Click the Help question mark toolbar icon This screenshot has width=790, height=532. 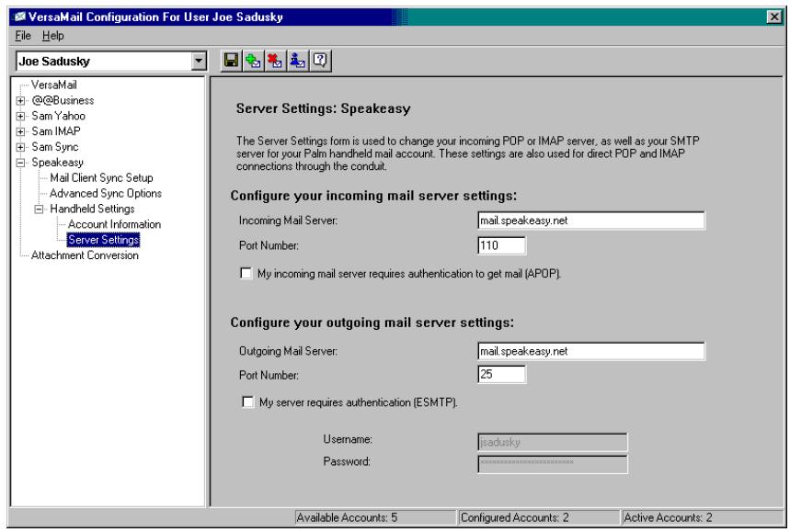pos(319,61)
